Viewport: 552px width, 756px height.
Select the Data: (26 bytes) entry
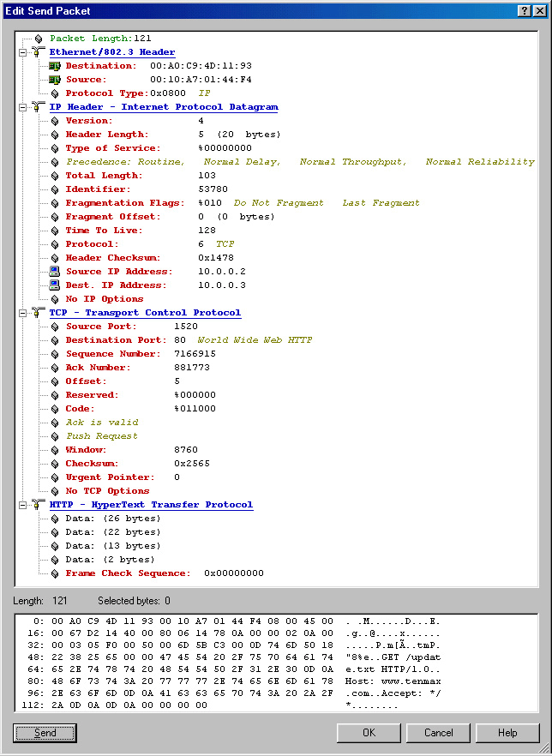click(x=112, y=519)
